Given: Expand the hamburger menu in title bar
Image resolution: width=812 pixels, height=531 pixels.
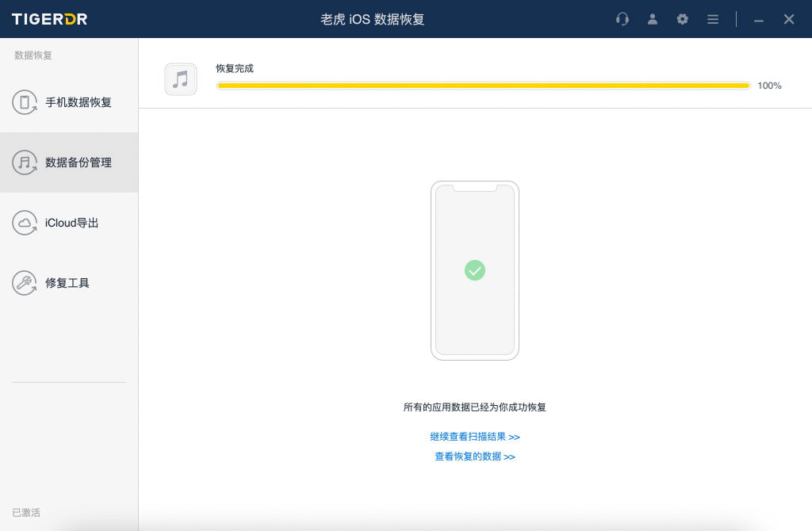Looking at the screenshot, I should 713,19.
